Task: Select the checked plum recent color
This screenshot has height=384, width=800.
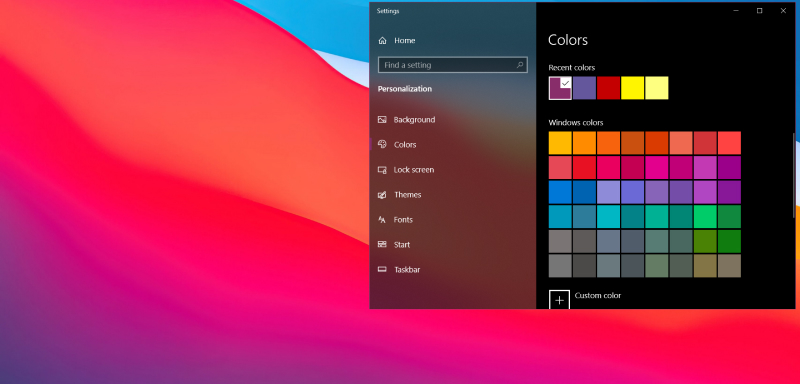Action: coord(560,88)
